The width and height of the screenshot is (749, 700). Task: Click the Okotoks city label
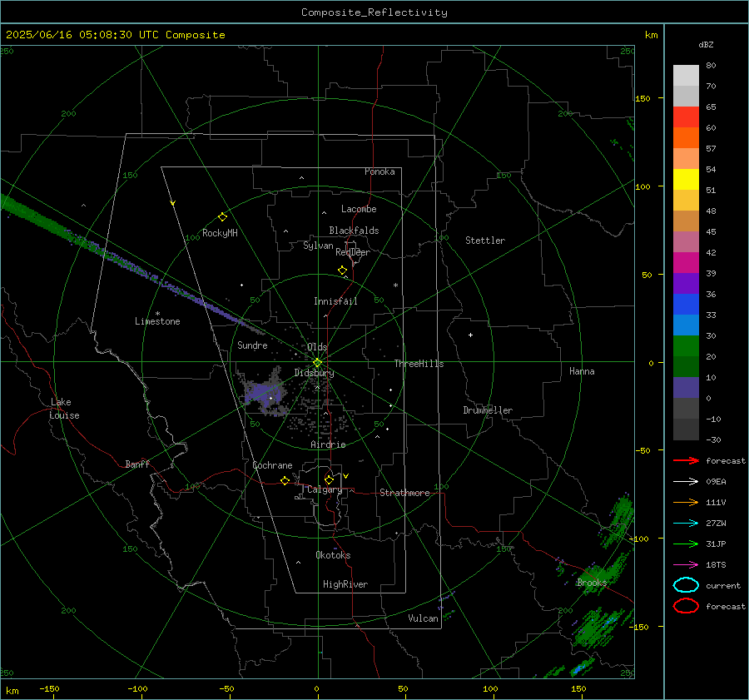[333, 555]
